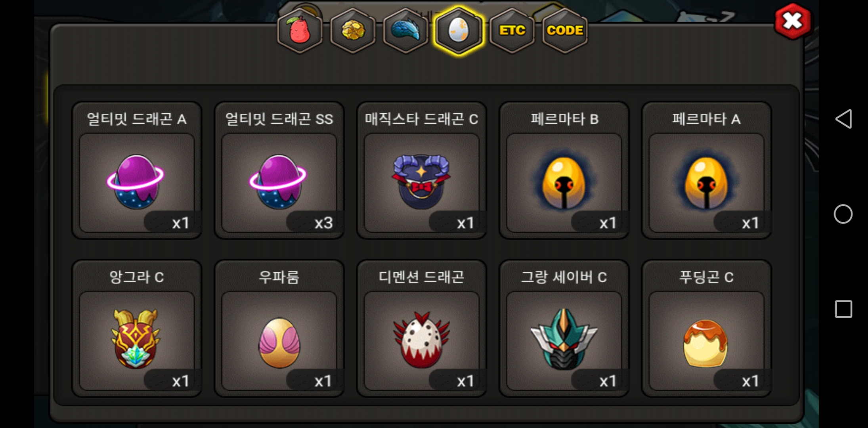This screenshot has width=868, height=428.
Task: Open the CODE tab
Action: pos(565,31)
